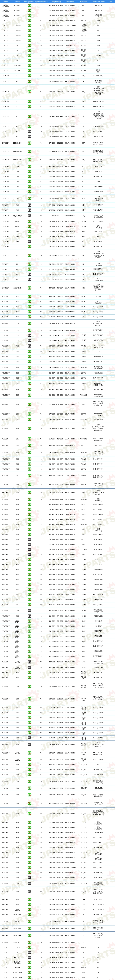
Task: Select the 09.2010 -> production years cell
Action: [55, 216]
